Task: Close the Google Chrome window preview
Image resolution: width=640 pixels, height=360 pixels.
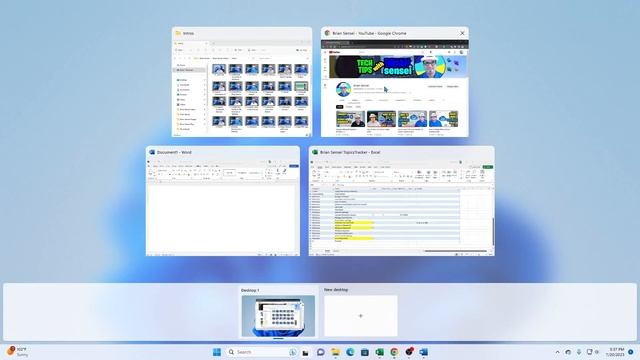Action: click(x=462, y=33)
